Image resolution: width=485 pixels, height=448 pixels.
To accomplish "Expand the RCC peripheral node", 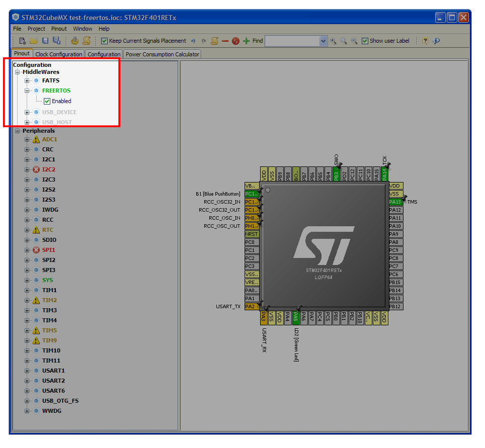I will tap(27, 220).
